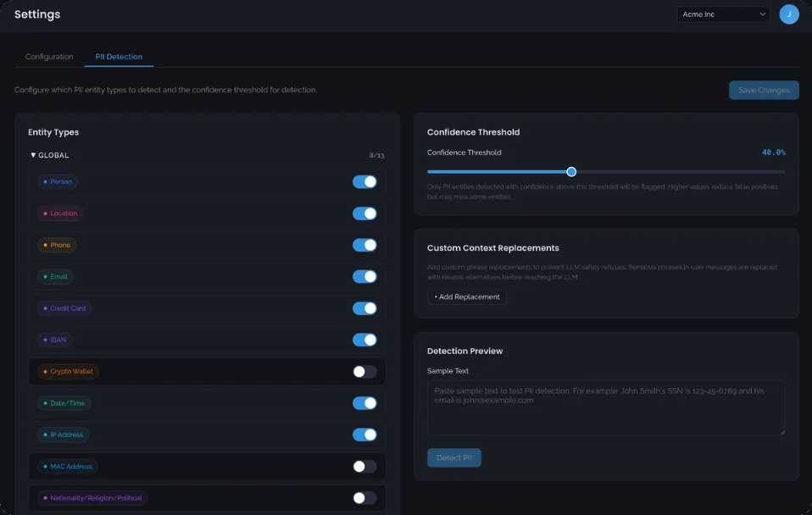Switch to the Configuration tab
Screen dimensions: 812x515
[49, 57]
